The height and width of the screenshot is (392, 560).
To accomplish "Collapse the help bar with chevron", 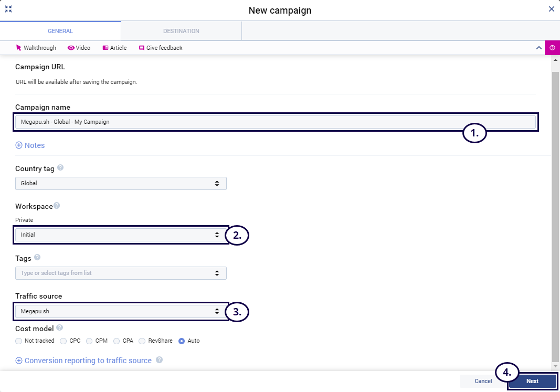I will pyautogui.click(x=538, y=48).
